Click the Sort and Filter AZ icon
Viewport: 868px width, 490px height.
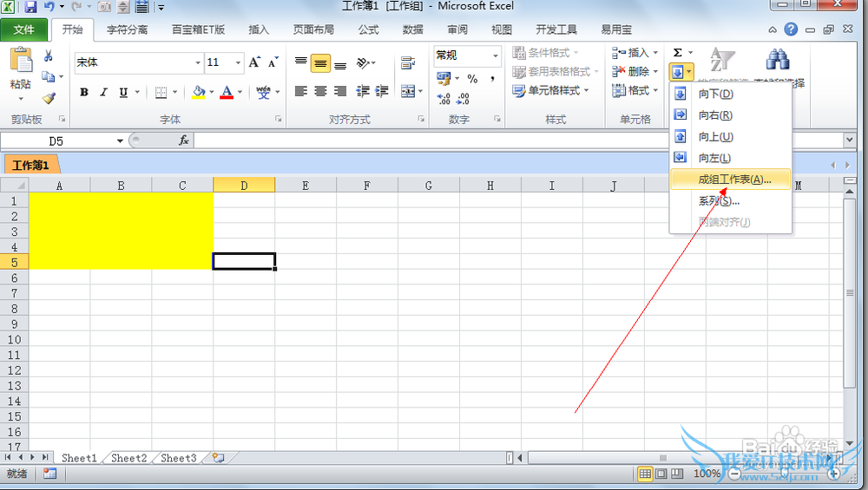(x=722, y=60)
